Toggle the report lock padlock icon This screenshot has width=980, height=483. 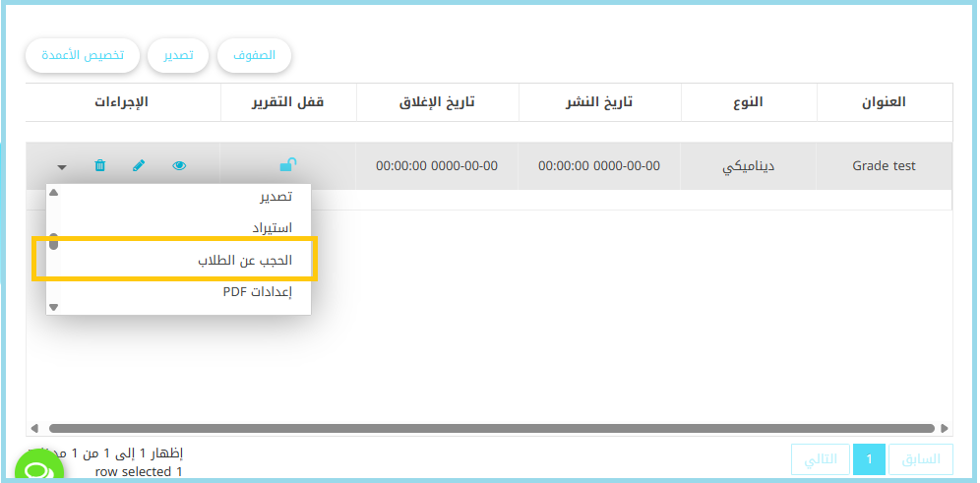pos(288,165)
